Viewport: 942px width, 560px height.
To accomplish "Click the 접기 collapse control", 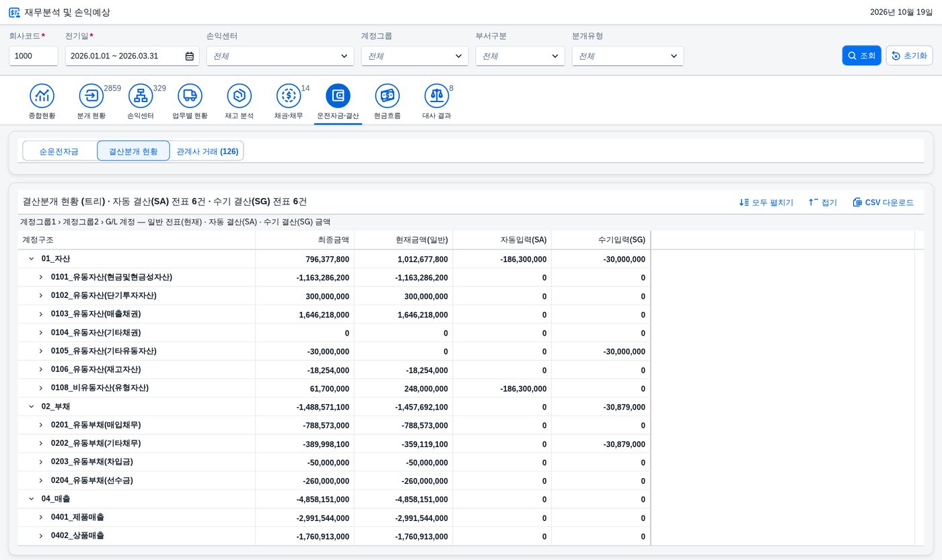I will click(x=823, y=202).
